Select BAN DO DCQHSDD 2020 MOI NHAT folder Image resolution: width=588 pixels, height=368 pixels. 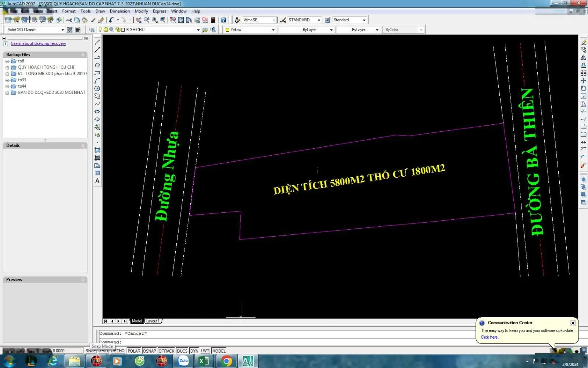(51, 92)
